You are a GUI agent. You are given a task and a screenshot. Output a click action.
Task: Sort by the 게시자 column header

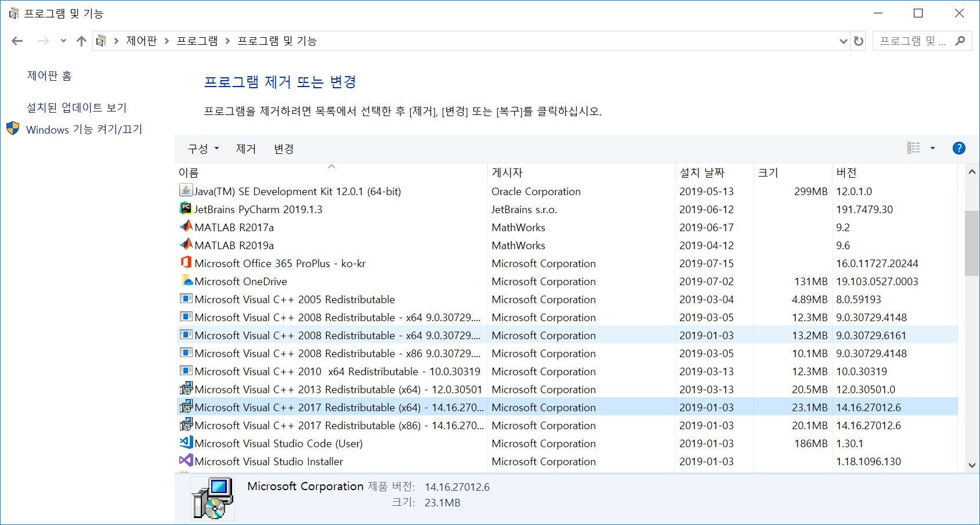click(582, 172)
